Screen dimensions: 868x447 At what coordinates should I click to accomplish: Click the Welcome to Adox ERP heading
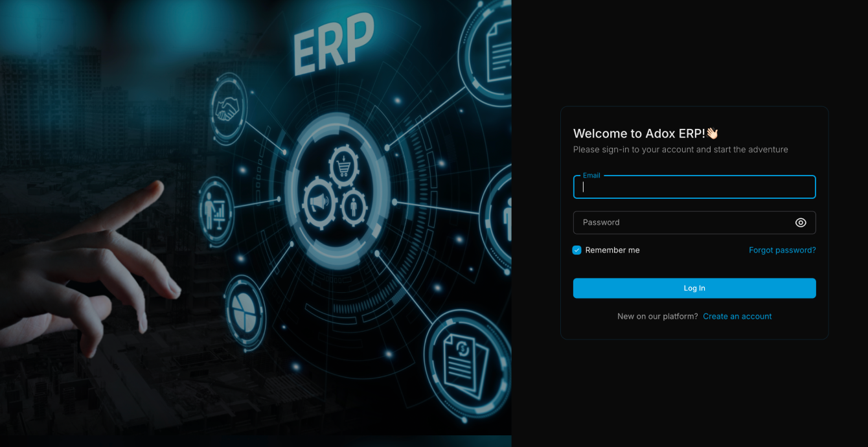pos(639,133)
